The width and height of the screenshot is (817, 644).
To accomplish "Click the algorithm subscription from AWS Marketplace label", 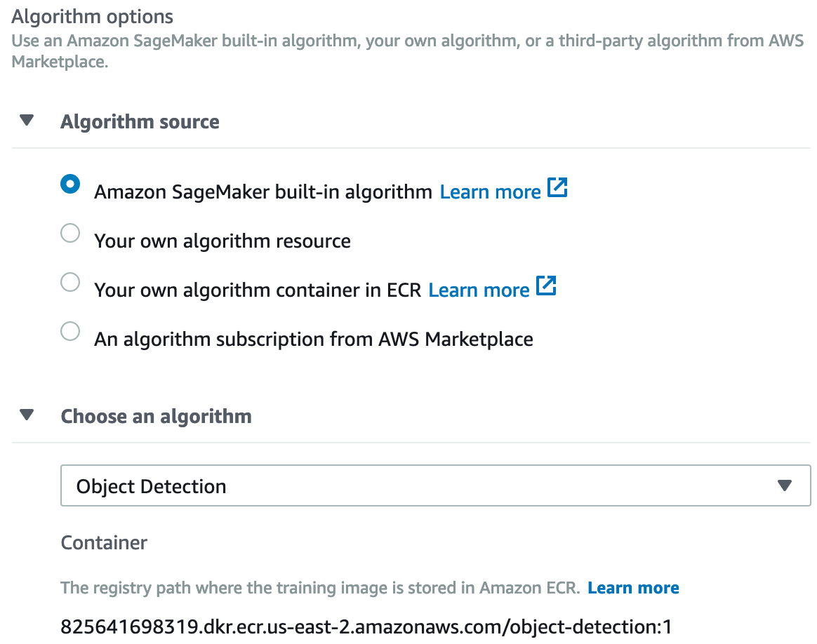I will [x=314, y=340].
